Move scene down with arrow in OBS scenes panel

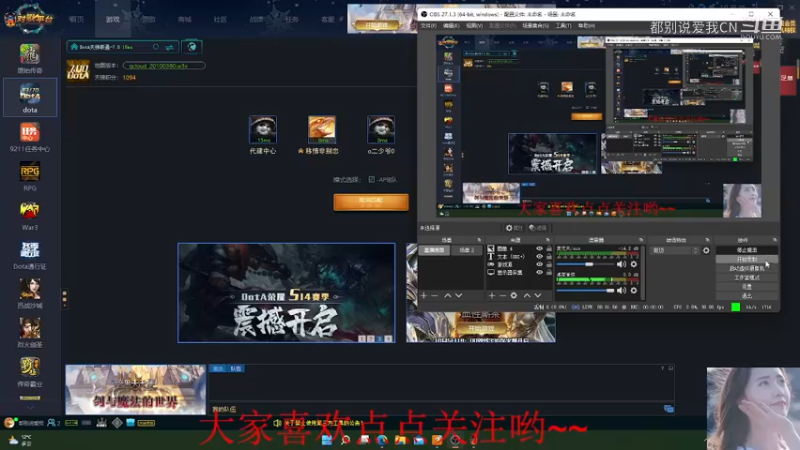pos(459,295)
